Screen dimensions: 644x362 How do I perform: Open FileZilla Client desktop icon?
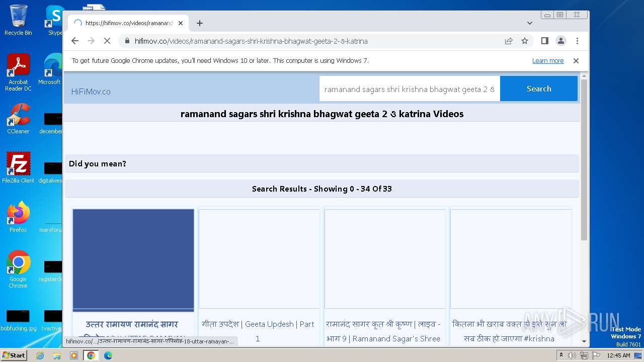tap(18, 167)
